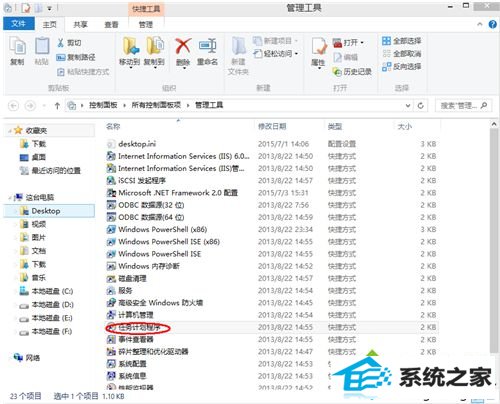
Task: Click the Move to (移动到) folder icon
Action: click(131, 46)
